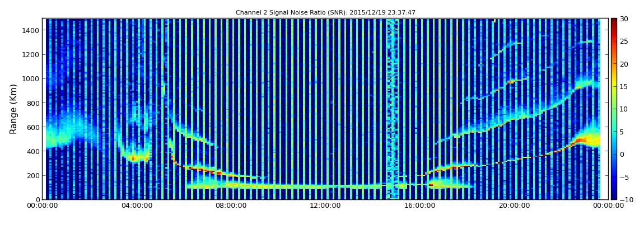Click the 04:00:00 time axis label
The width and height of the screenshot is (644, 228).
[136, 206]
